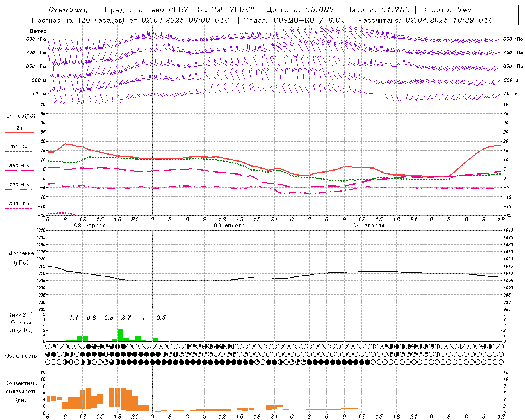Click the 02 апреля date label
Screen dimensions: 525x420
(x=89, y=226)
